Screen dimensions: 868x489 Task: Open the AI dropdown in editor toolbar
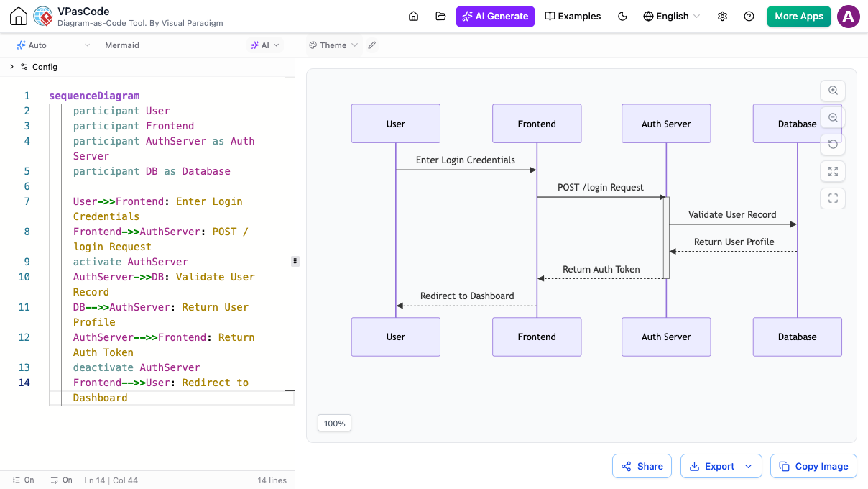[265, 45]
